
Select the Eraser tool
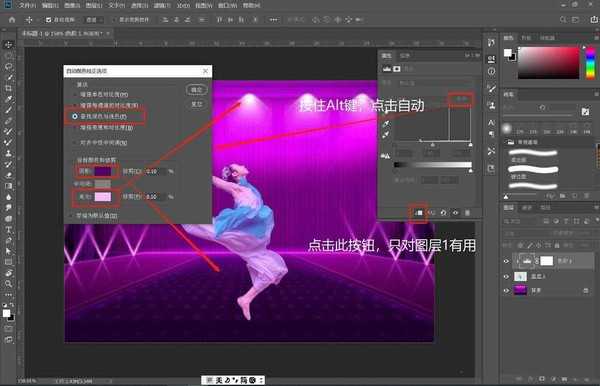tap(8, 175)
